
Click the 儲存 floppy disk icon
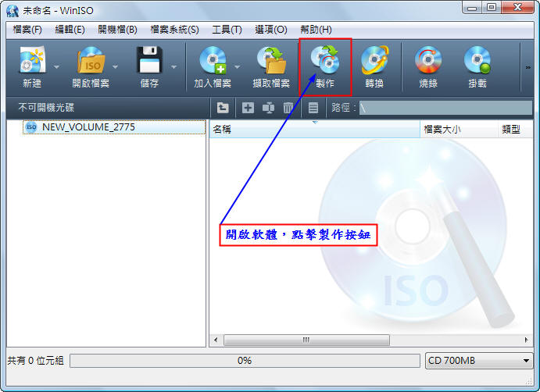point(149,60)
